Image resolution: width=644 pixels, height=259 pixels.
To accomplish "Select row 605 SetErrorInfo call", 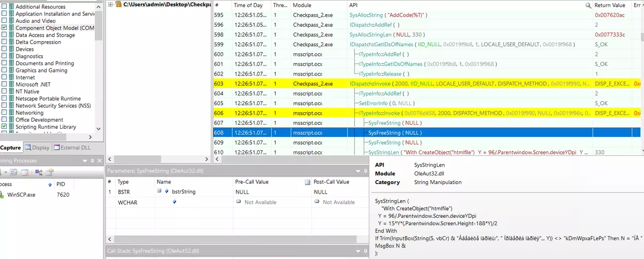I will click(x=428, y=104).
